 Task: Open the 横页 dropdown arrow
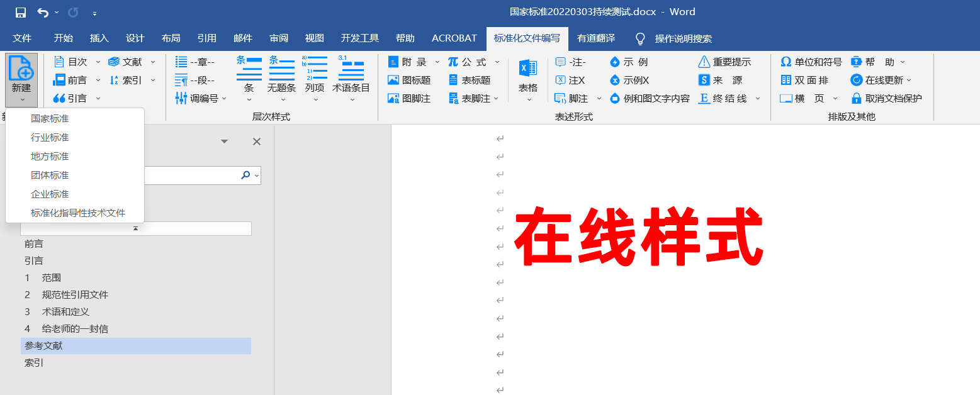[x=835, y=98]
